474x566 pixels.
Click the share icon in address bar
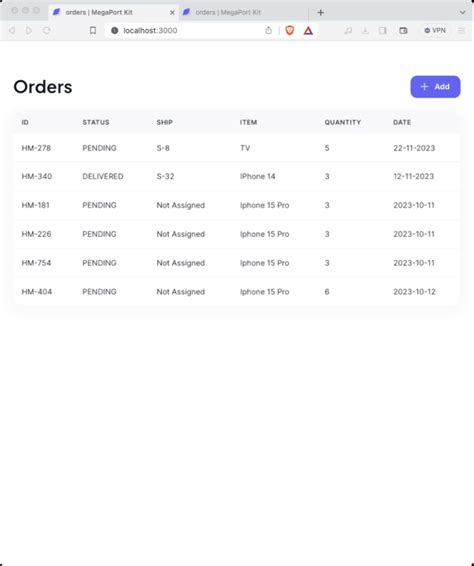(x=268, y=30)
